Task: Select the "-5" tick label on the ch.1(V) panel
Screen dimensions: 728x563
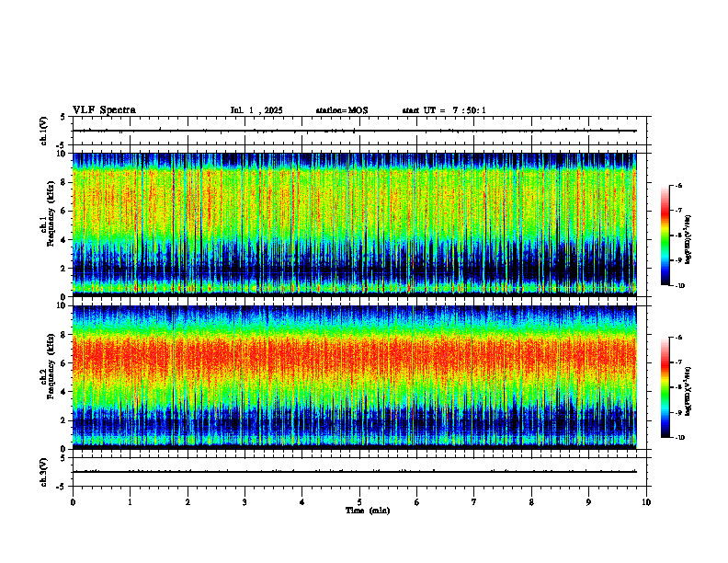Action: tap(62, 145)
